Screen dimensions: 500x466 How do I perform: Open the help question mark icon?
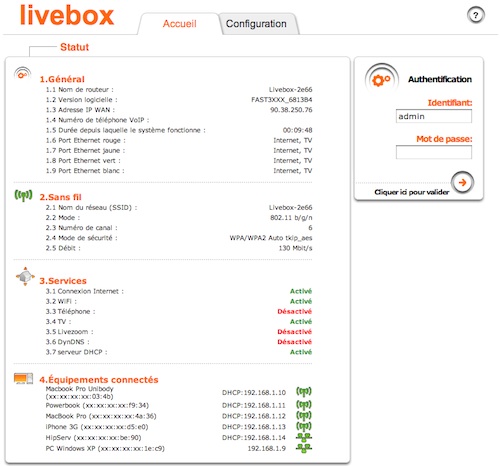[x=476, y=15]
